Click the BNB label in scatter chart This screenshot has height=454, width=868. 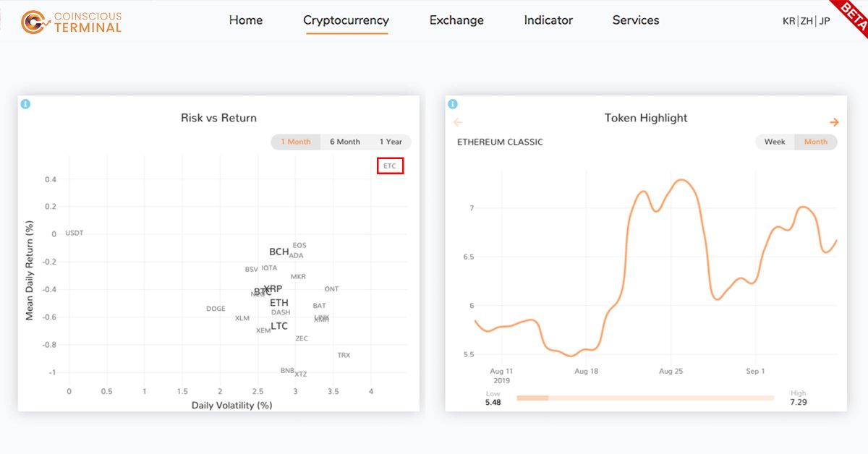pos(287,370)
